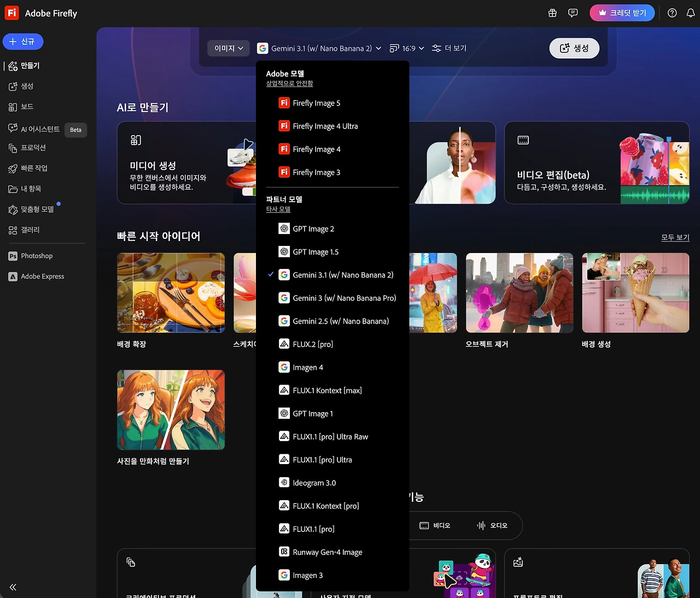
Task: Choose Firefly Image 3 model
Action: click(332, 172)
